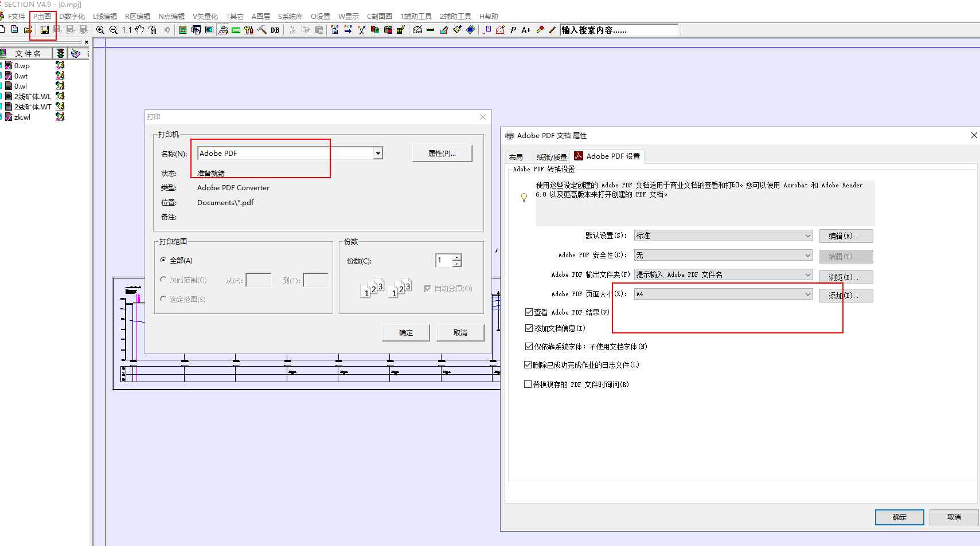Select the 2线矿体.WT file row
This screenshot has height=546, width=980.
(x=28, y=107)
